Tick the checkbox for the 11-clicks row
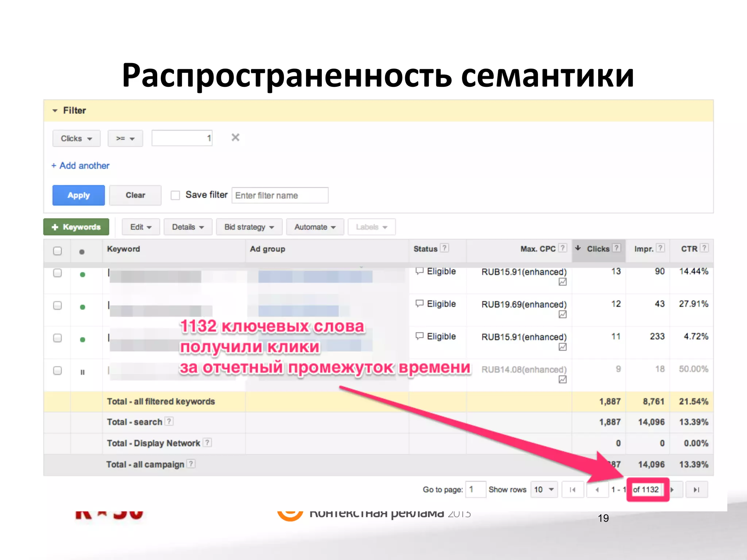The image size is (747, 560). coord(57,338)
